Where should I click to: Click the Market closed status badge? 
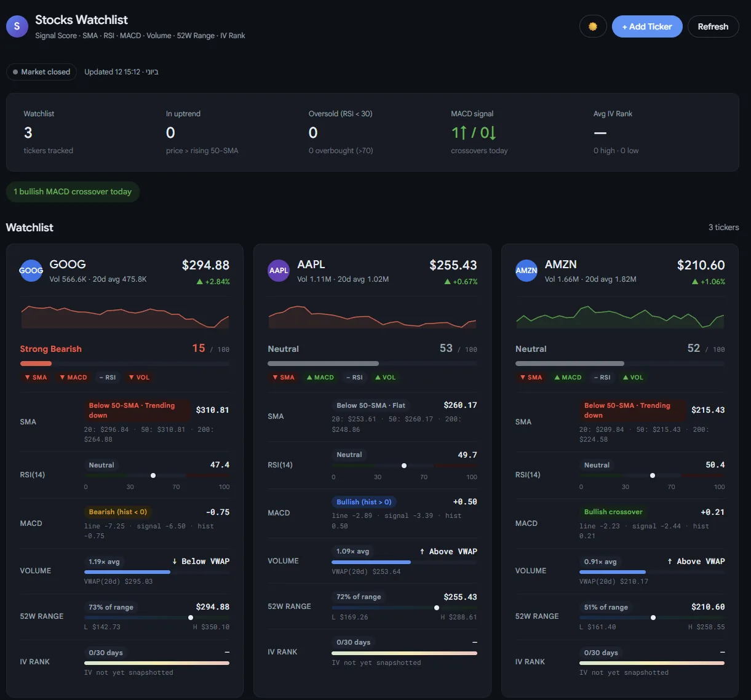click(41, 72)
